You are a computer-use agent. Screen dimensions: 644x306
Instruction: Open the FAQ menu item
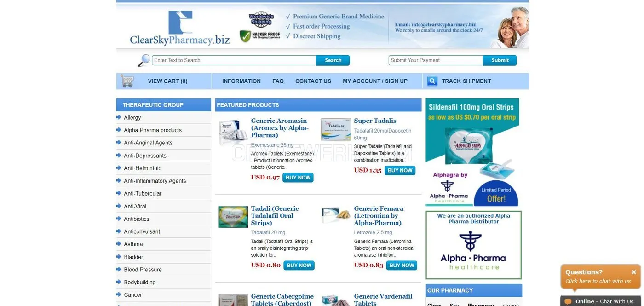(x=278, y=81)
